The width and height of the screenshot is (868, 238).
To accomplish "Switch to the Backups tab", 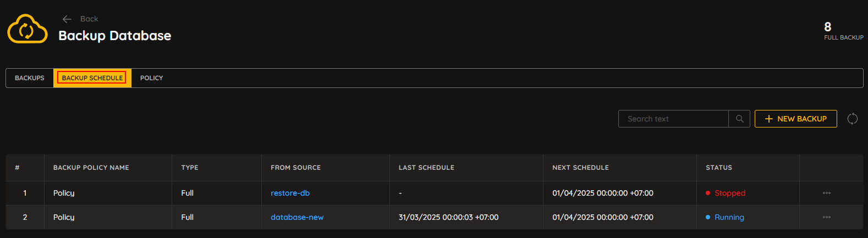I will [x=30, y=78].
